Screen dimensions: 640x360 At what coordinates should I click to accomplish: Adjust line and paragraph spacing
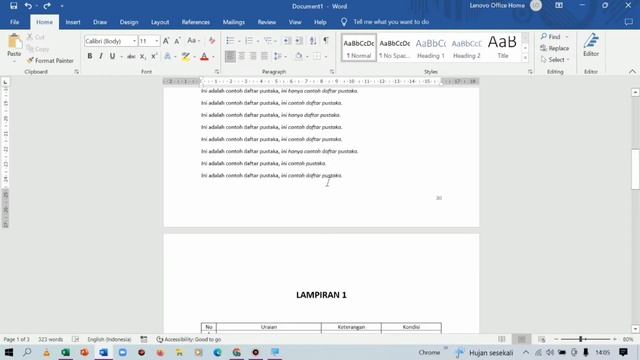(278, 56)
